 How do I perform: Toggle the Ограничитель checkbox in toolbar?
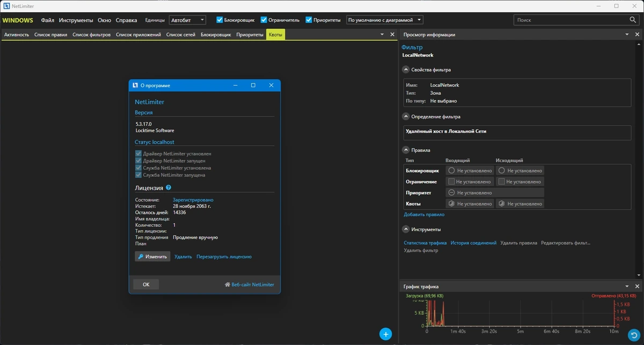pyautogui.click(x=264, y=20)
